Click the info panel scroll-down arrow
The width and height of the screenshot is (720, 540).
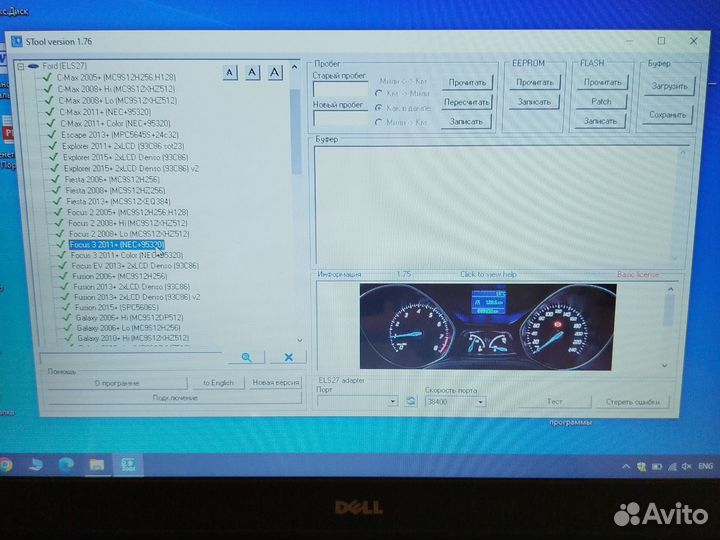coord(664,366)
